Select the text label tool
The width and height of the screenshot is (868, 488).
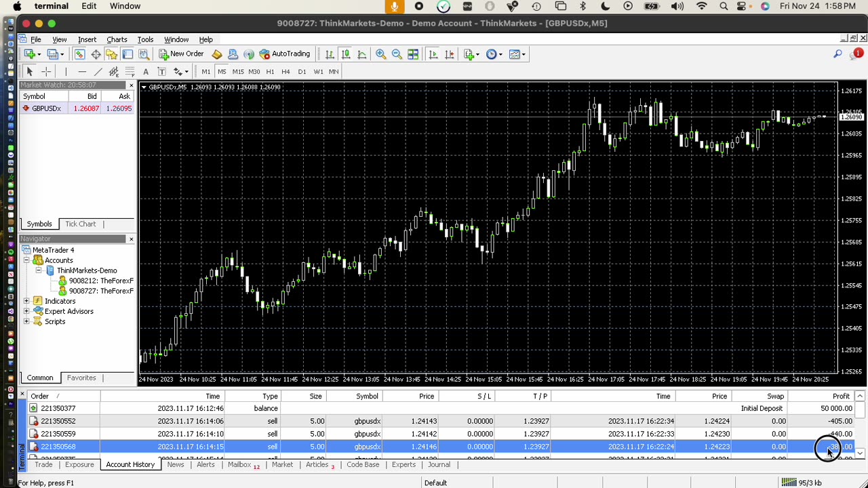click(161, 71)
